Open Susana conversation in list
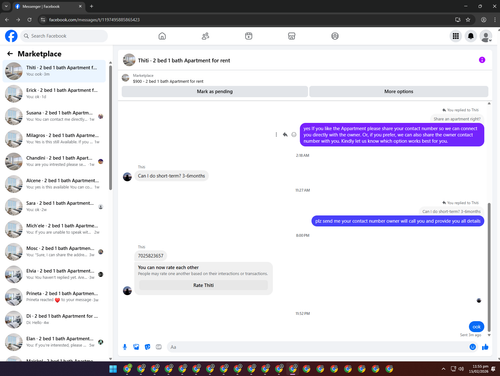Viewport: 500px width, 376px height. tap(54, 116)
